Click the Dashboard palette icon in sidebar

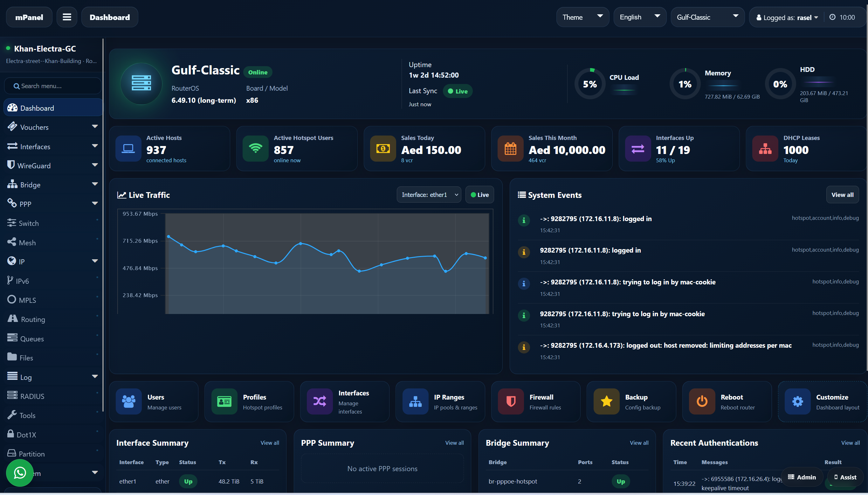[x=12, y=108]
